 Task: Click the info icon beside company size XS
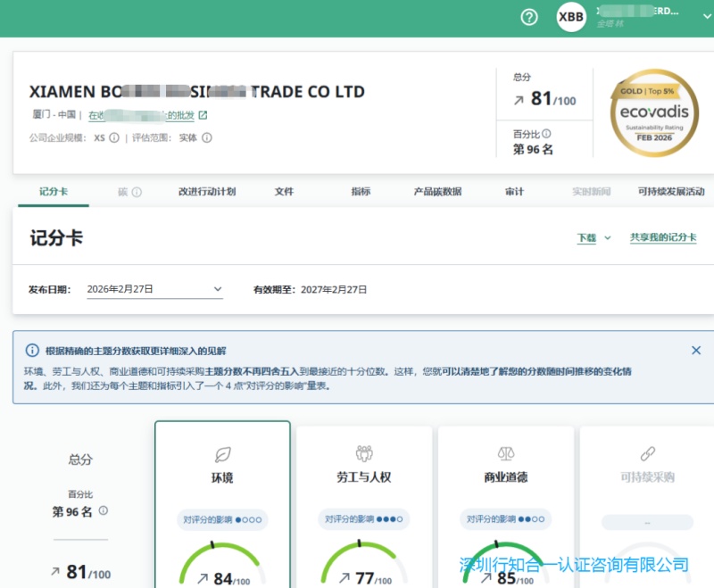[114, 138]
